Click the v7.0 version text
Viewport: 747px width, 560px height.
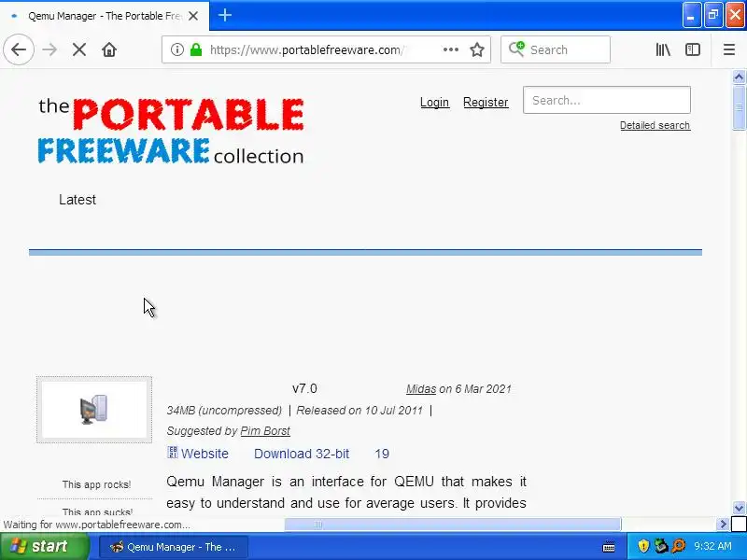coord(304,389)
